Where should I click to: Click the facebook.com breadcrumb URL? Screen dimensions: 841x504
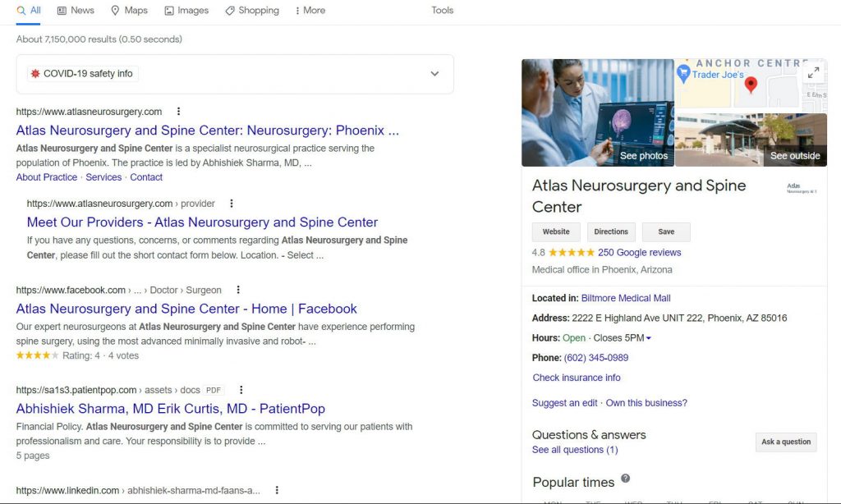[x=118, y=290]
